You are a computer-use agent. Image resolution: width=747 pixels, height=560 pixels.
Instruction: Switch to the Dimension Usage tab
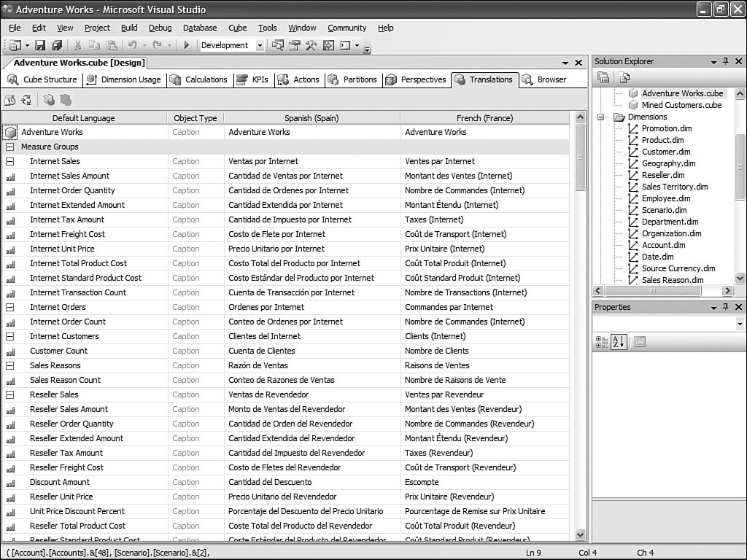(123, 79)
